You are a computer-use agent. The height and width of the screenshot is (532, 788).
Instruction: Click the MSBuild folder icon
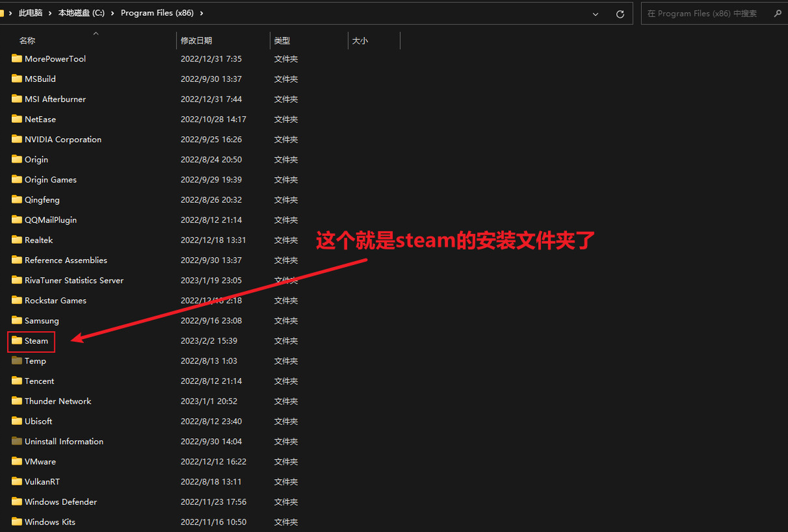click(x=17, y=79)
